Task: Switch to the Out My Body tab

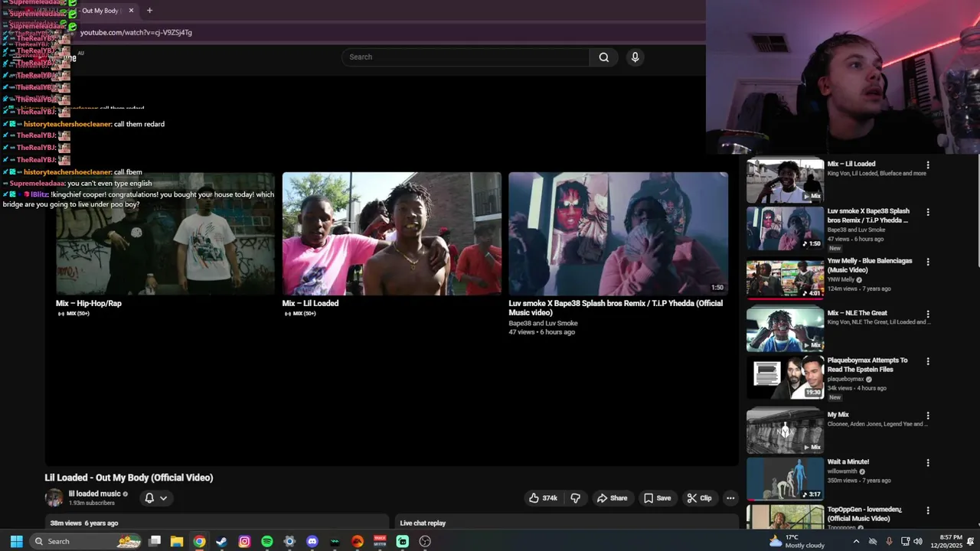Action: [101, 11]
